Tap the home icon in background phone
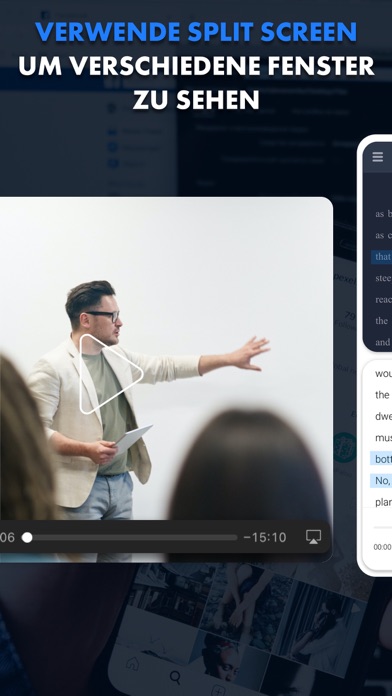Viewport: 392px width, 696px height. [133, 664]
